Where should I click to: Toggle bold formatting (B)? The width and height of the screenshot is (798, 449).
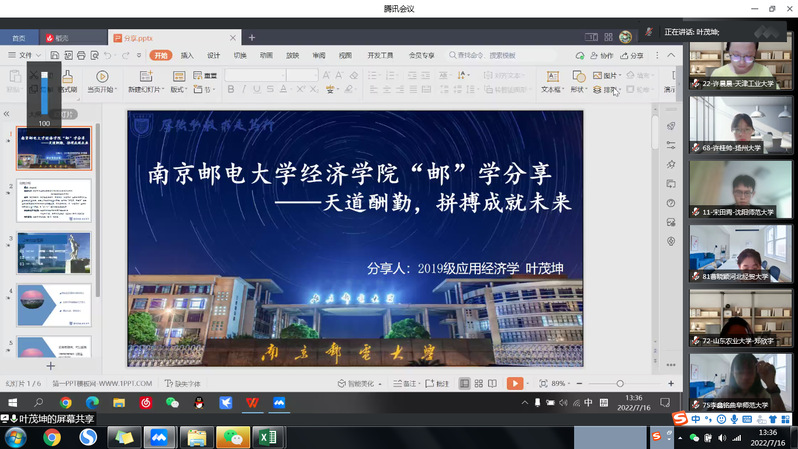coord(230,90)
